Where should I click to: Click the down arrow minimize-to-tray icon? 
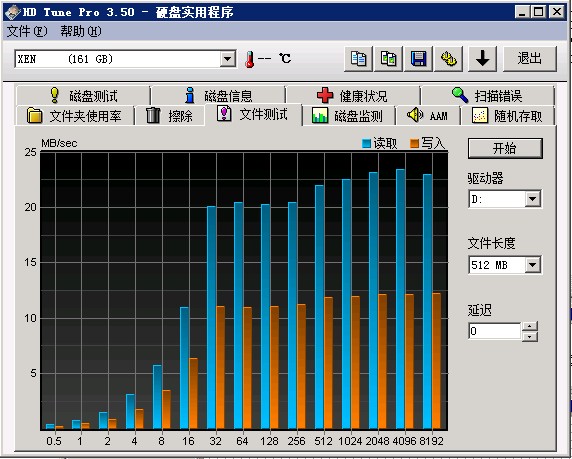(x=482, y=58)
